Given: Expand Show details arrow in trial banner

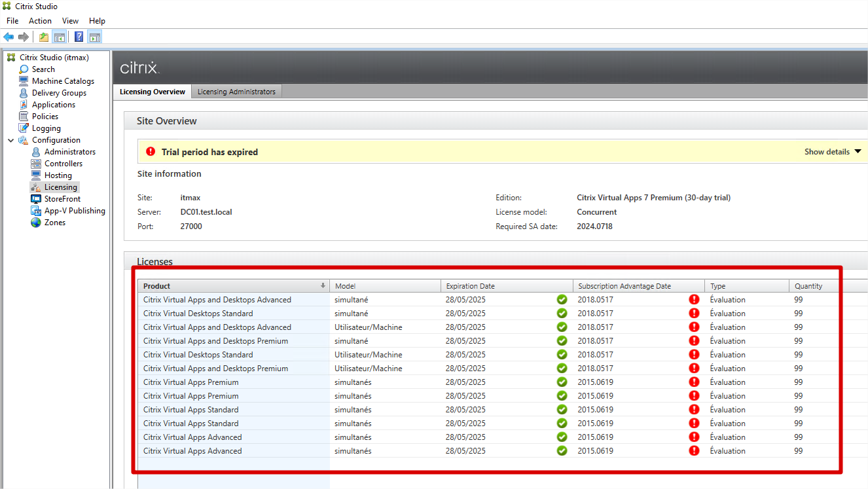Looking at the screenshot, I should (858, 152).
